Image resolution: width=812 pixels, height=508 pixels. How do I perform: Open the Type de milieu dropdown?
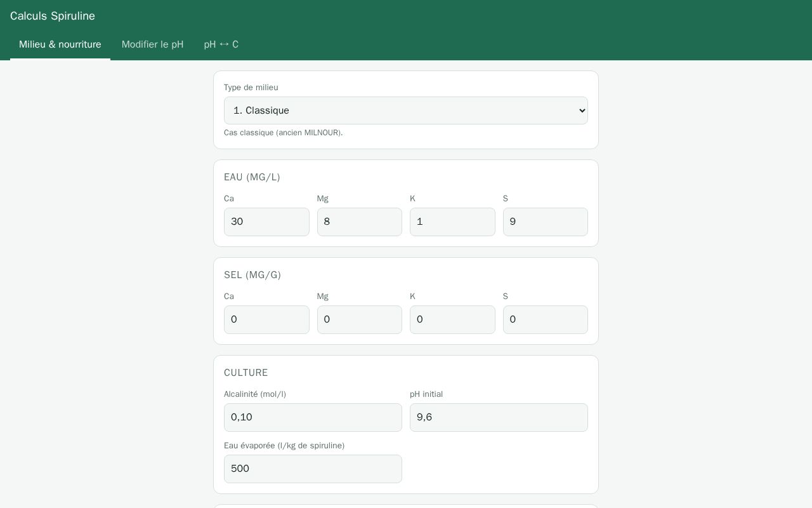pyautogui.click(x=406, y=110)
